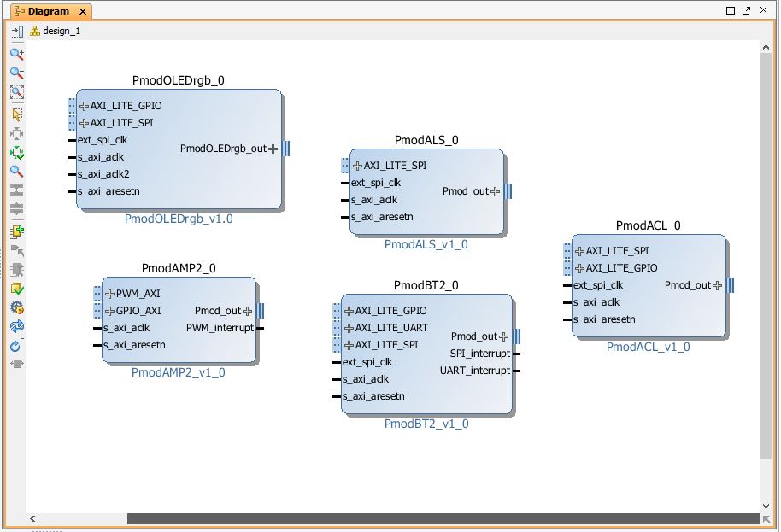Select the Diagram tab
Image resolution: width=781 pixels, height=532 pixels.
pyautogui.click(x=49, y=11)
